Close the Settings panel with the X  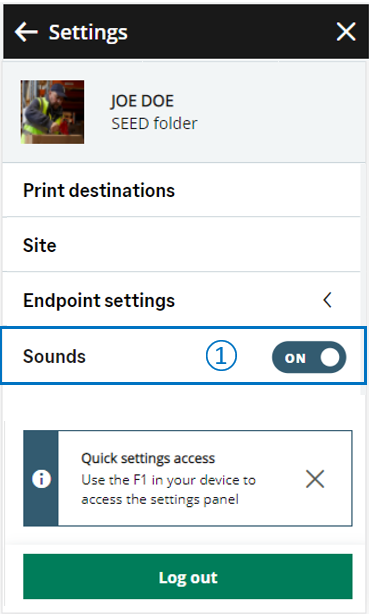tap(346, 32)
